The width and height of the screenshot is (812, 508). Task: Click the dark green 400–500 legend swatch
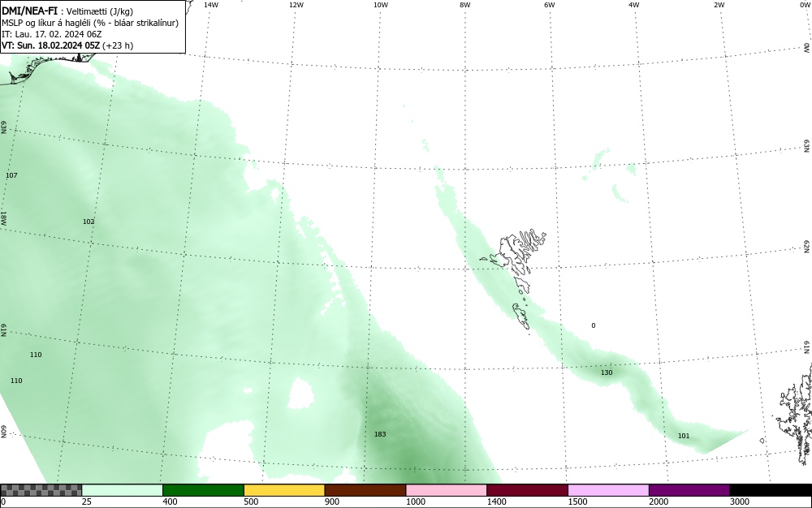(203, 490)
